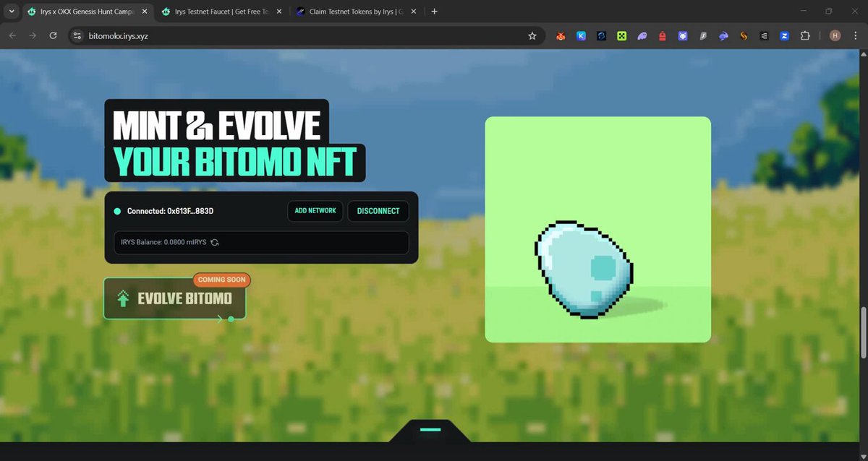Click the gray S-shaped extension icon
Screen dimensions: 868x461
[x=703, y=35]
